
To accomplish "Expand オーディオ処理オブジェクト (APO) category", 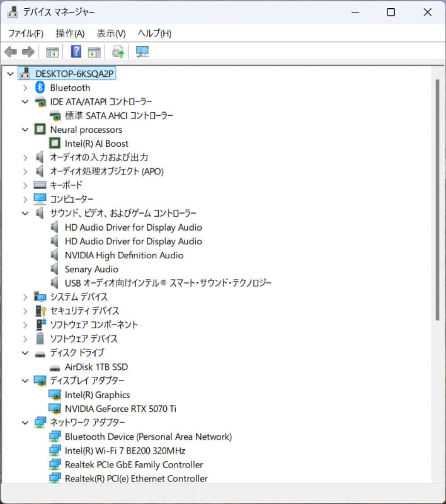I will (25, 171).
